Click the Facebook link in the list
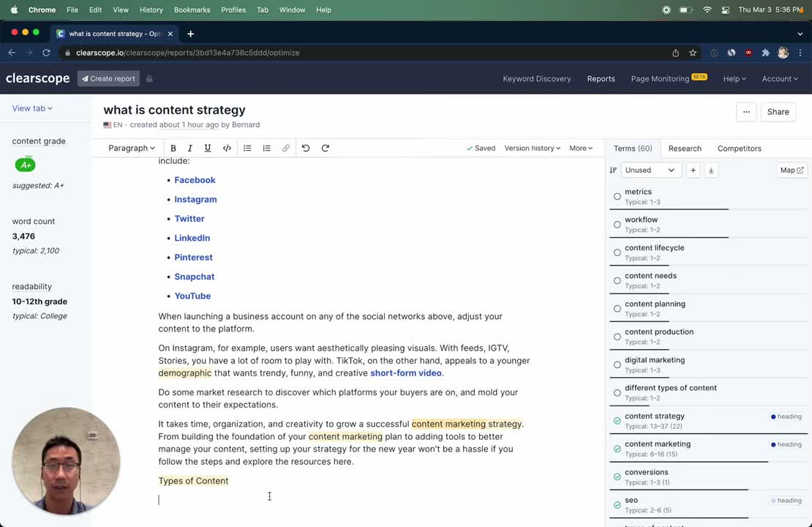The height and width of the screenshot is (527, 812). tap(195, 180)
